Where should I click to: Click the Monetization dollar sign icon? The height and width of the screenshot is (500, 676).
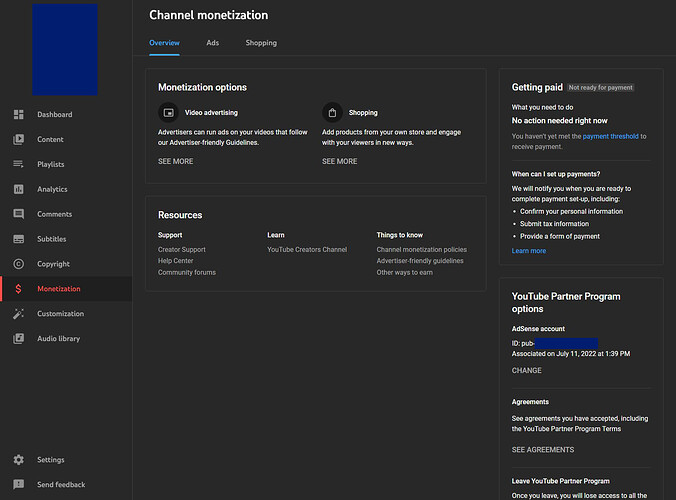pos(19,289)
